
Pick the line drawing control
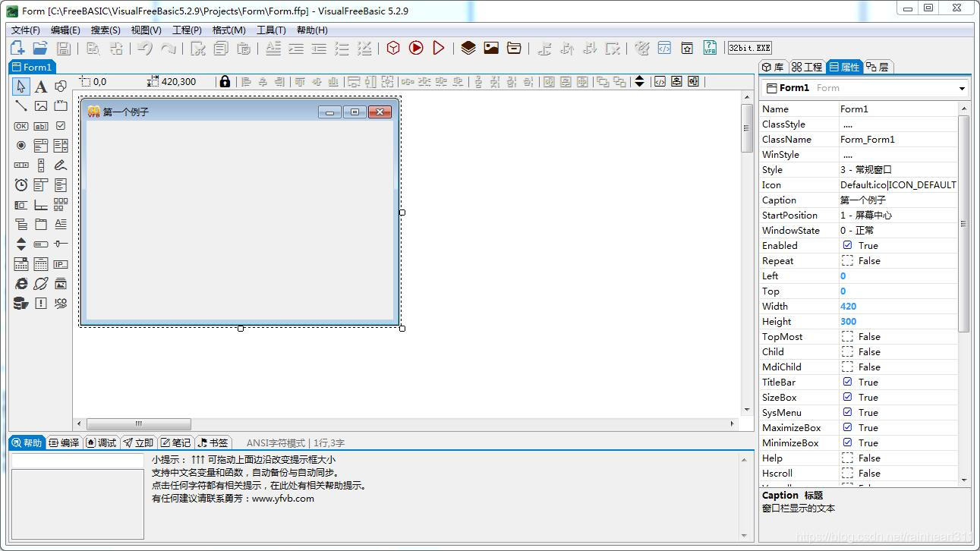[21, 106]
